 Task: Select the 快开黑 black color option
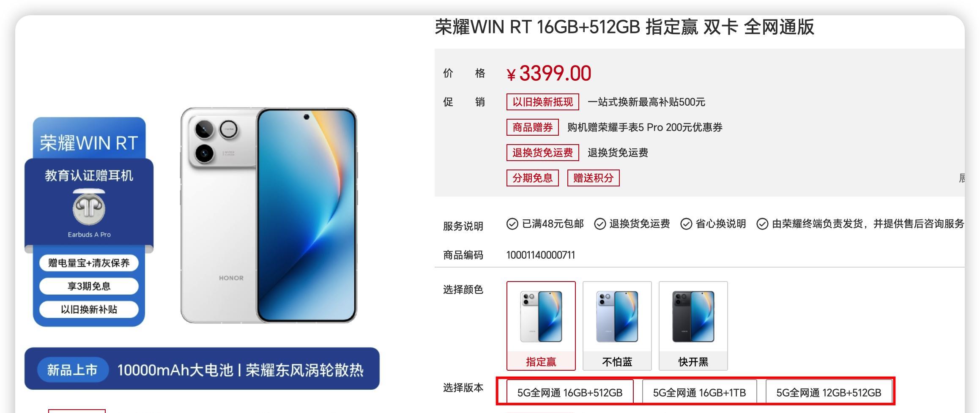tap(693, 326)
